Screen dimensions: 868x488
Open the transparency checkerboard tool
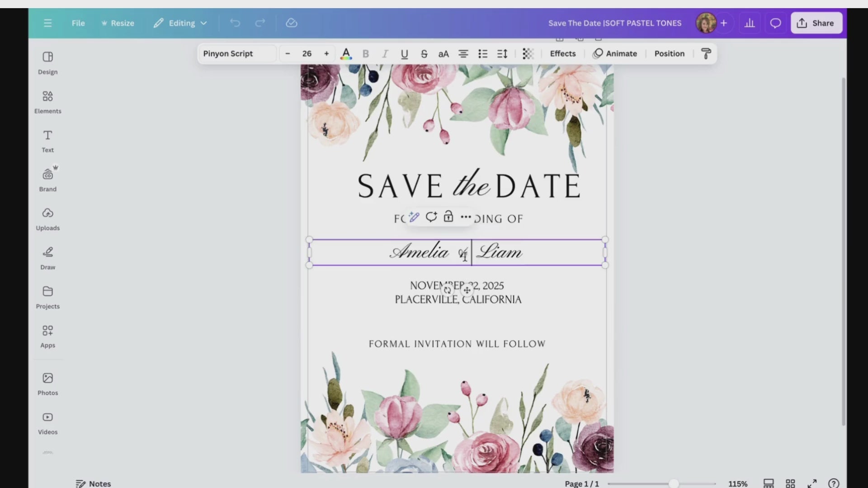click(x=528, y=54)
